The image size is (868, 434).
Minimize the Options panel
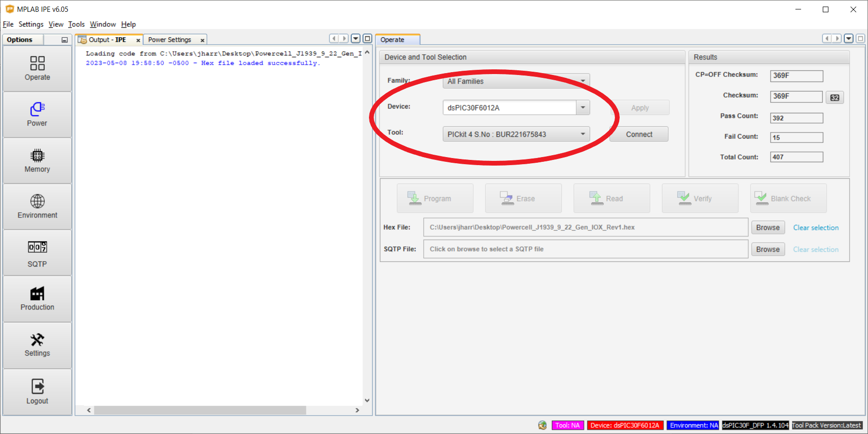tap(65, 40)
